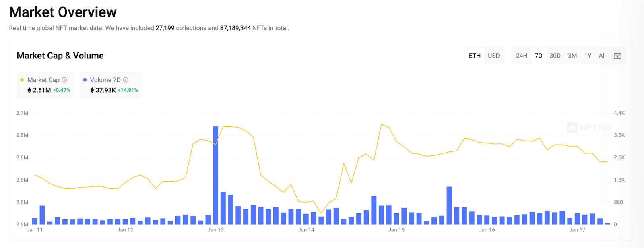The image size is (644, 248).
Task: Show Market Cap info tooltip icon
Action: point(64,80)
